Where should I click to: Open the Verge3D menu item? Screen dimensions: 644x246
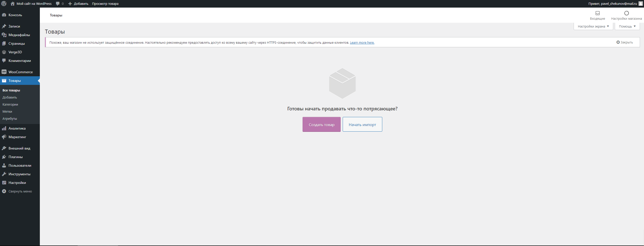pyautogui.click(x=20, y=52)
